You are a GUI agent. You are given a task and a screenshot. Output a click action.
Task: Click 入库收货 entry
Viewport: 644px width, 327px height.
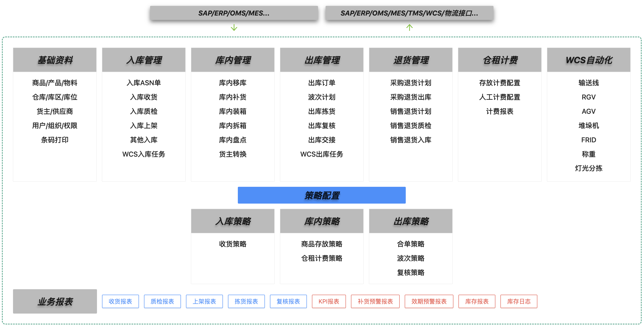[144, 97]
